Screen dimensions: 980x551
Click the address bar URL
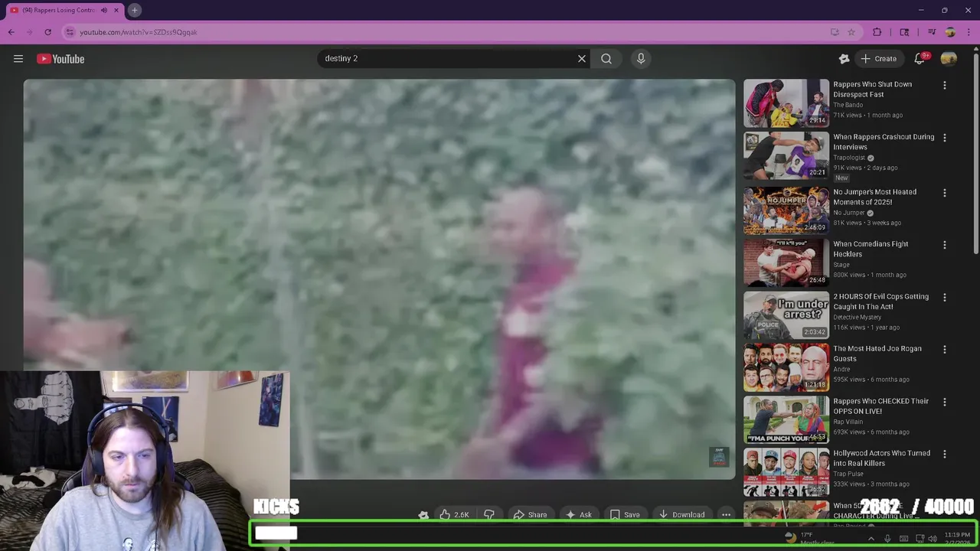[139, 32]
